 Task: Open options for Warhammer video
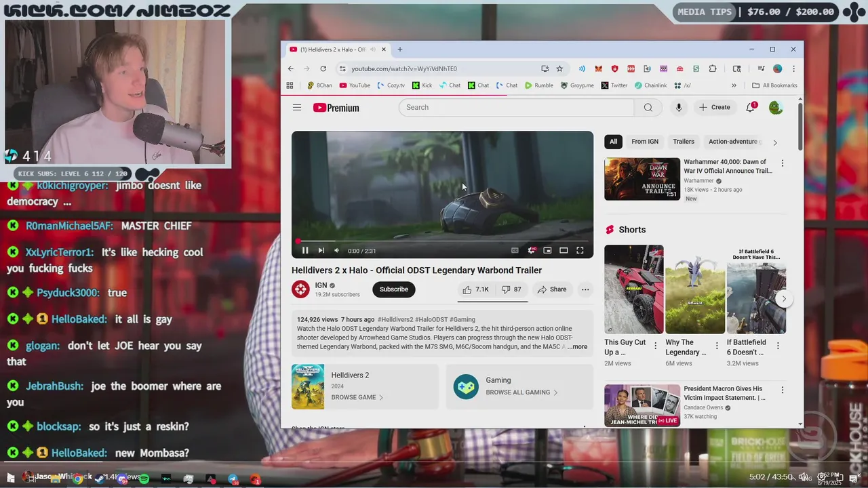pyautogui.click(x=782, y=163)
